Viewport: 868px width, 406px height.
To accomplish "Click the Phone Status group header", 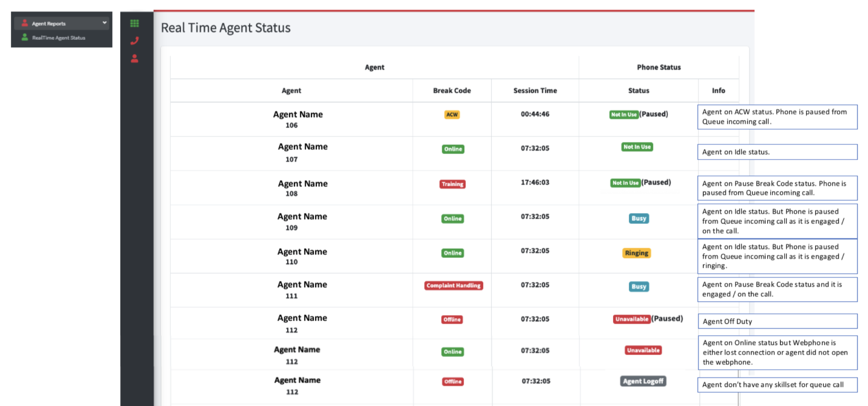I will pos(659,68).
